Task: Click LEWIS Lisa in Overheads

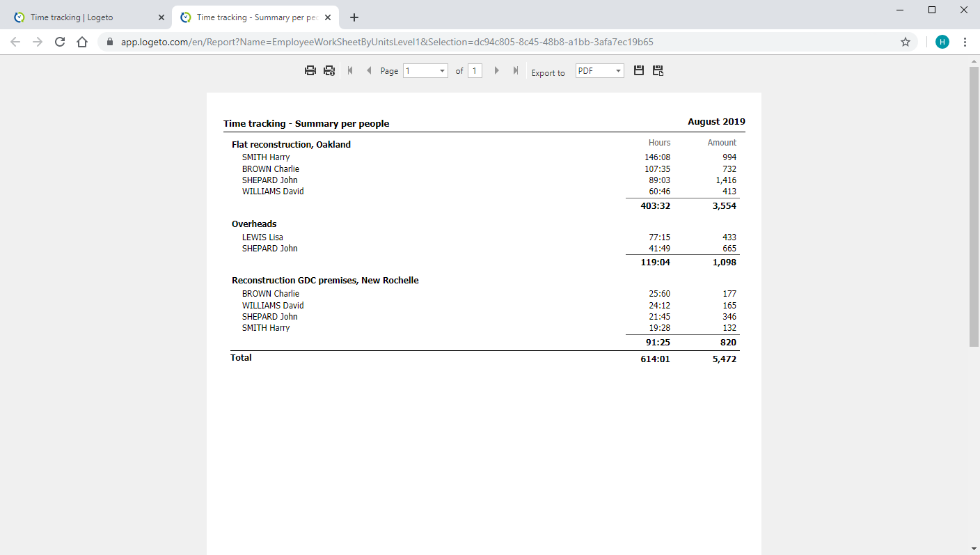Action: [262, 237]
